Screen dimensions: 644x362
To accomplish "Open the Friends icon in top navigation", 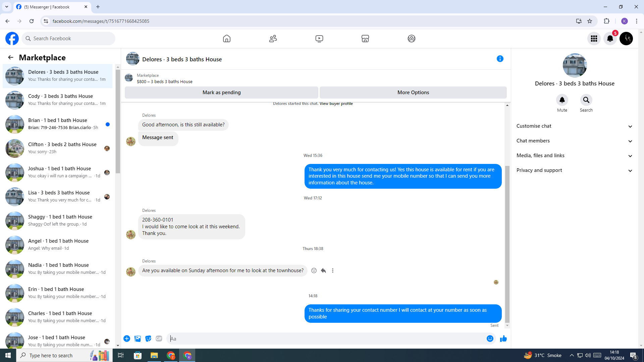I will coord(273,39).
